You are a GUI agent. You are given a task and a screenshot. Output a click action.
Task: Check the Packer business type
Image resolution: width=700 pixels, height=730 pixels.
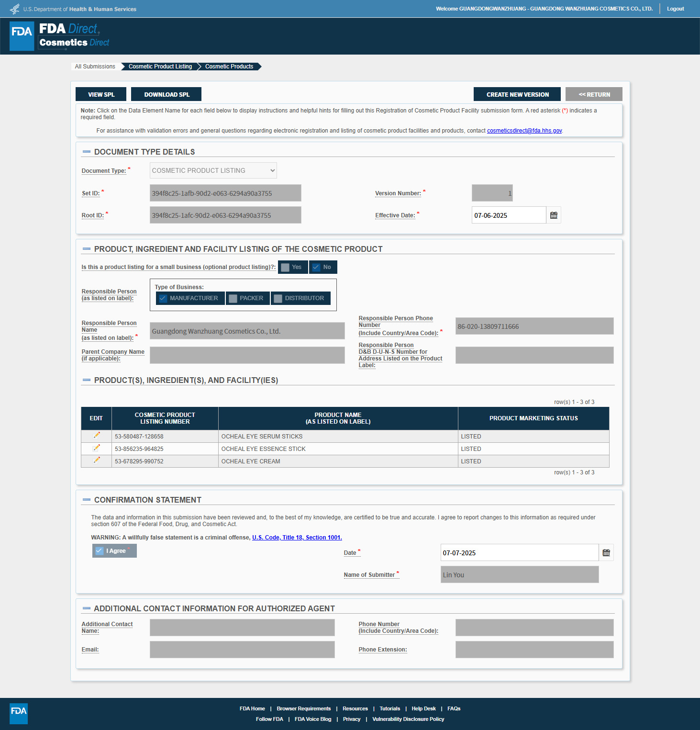click(x=248, y=298)
